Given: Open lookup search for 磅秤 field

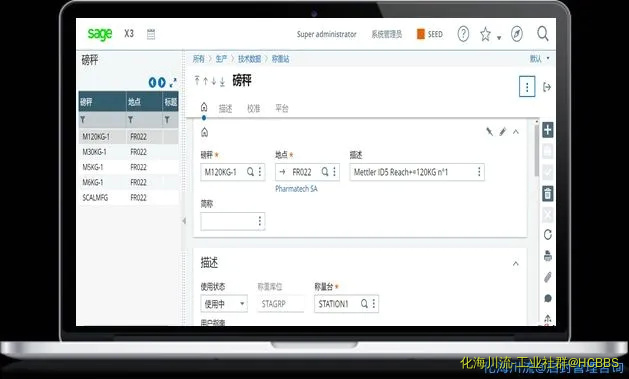Looking at the screenshot, I should 250,172.
